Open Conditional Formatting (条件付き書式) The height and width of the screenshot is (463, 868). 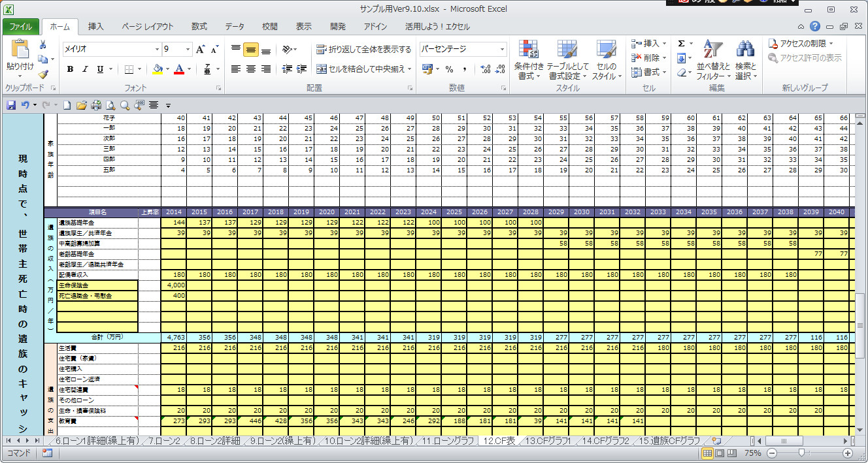pyautogui.click(x=529, y=60)
